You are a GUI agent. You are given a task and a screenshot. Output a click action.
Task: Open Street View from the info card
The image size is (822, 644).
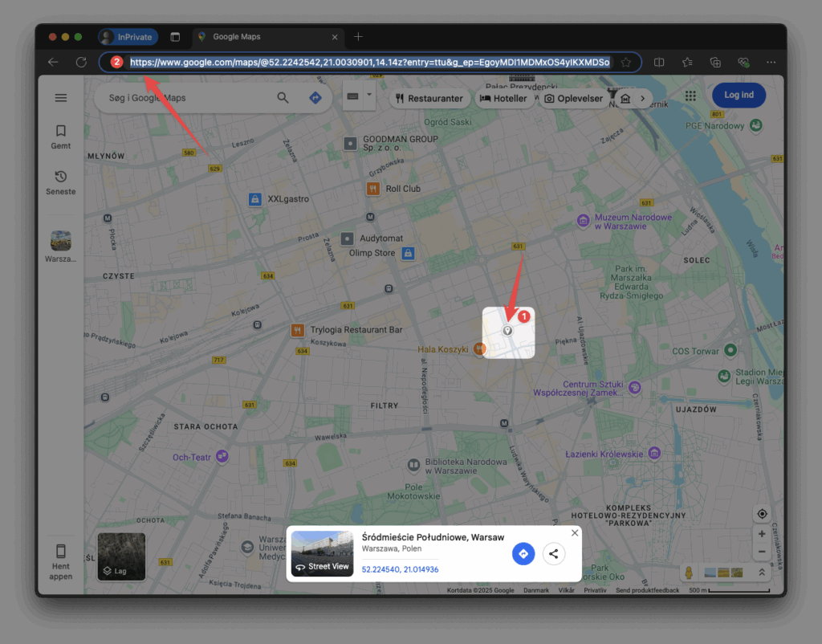pyautogui.click(x=323, y=554)
